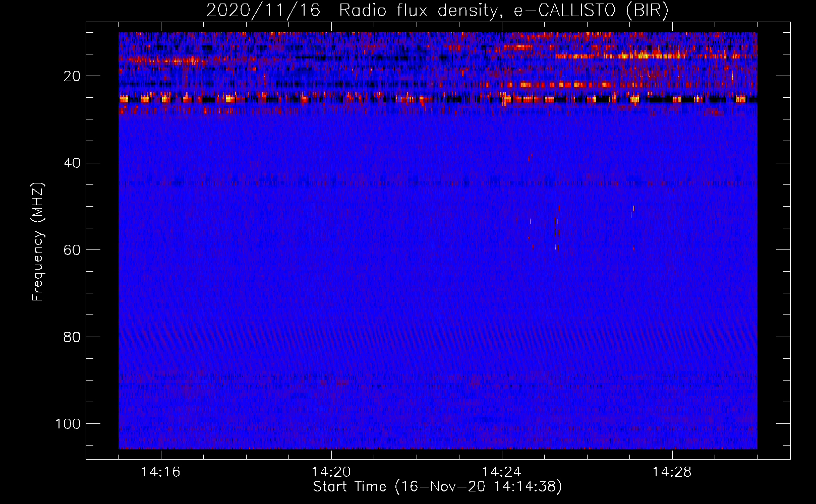This screenshot has width=816, height=504.
Task: Click the 'Start Time (16-Nov-20 14:14:38)' label
Action: [x=437, y=487]
